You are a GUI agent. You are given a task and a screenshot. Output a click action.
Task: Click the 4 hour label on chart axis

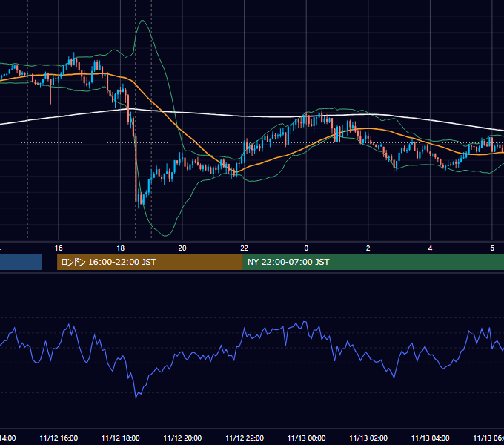(x=430, y=248)
